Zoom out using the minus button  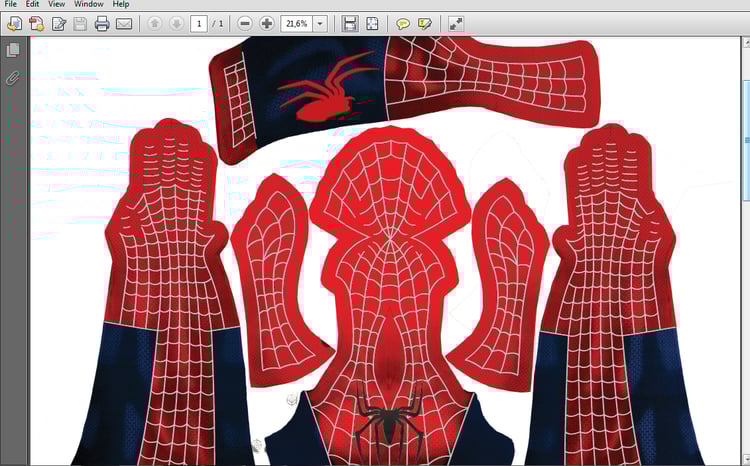point(245,23)
